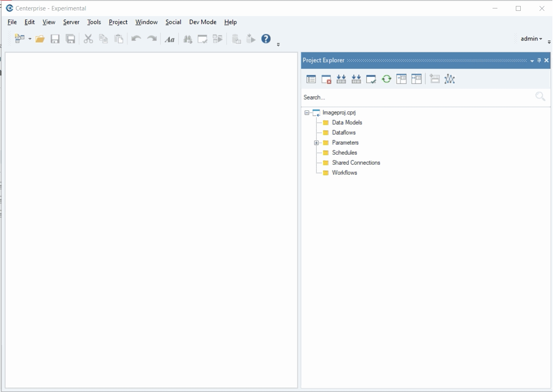Click the window with red X icon

click(x=326, y=79)
